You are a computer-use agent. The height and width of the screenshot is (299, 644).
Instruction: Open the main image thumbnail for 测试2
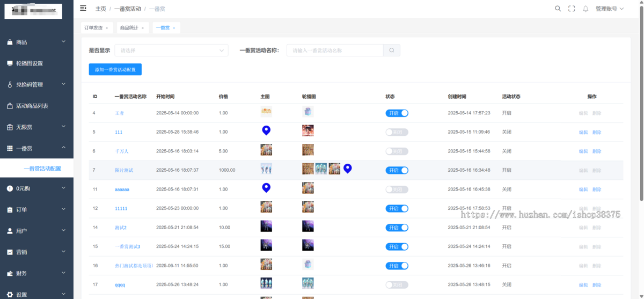[266, 226]
